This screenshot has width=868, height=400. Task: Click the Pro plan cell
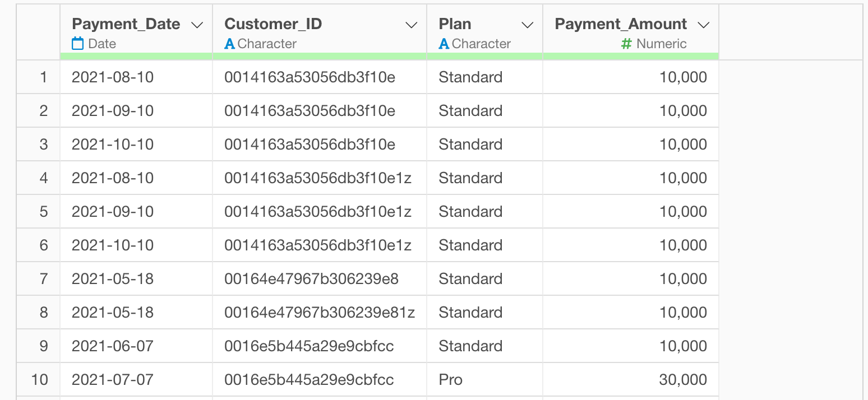(x=450, y=380)
